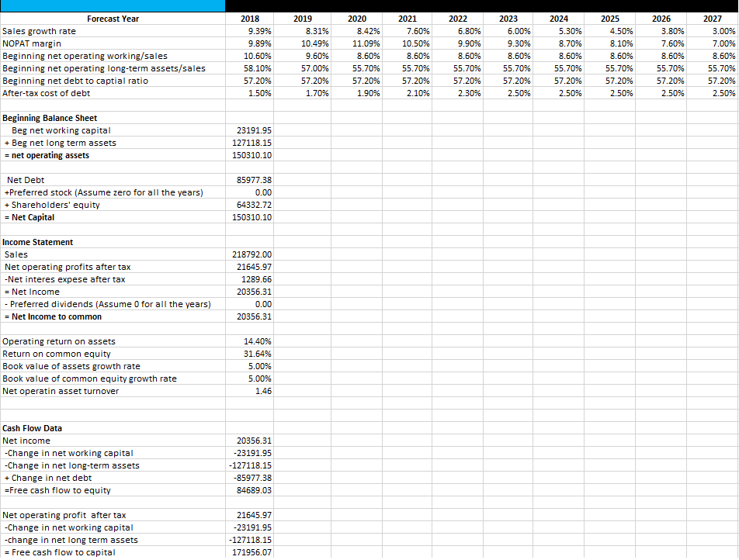This screenshot has width=739, height=560.
Task: Select Beg net working capital label
Action: tap(61, 130)
